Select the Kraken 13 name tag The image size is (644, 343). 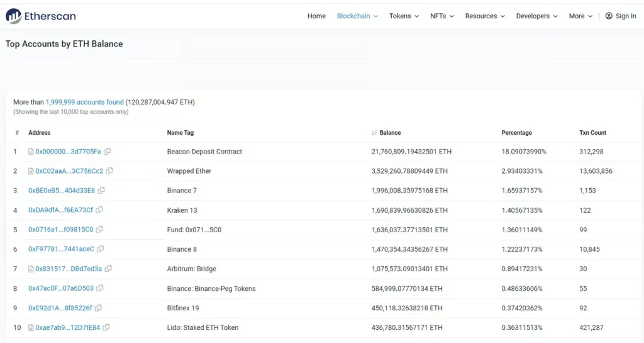coord(182,210)
